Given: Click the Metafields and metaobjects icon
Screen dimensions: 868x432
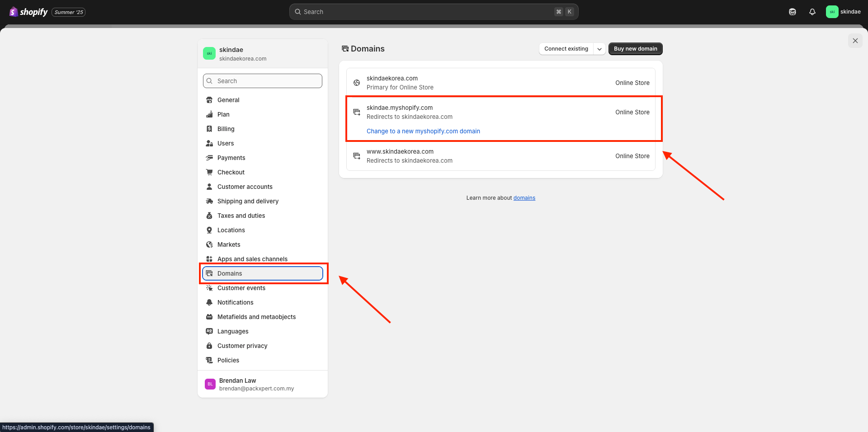Looking at the screenshot, I should (x=209, y=317).
